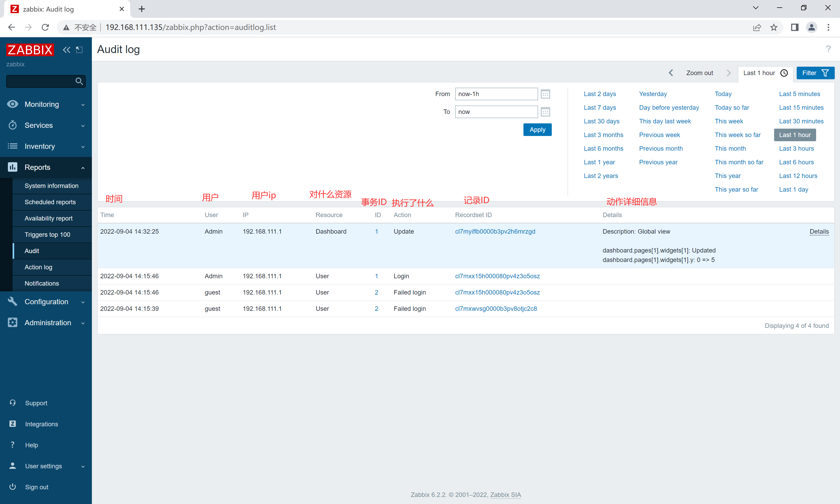Open browser tab search dropdown
The image size is (840, 504).
pyautogui.click(x=755, y=8)
